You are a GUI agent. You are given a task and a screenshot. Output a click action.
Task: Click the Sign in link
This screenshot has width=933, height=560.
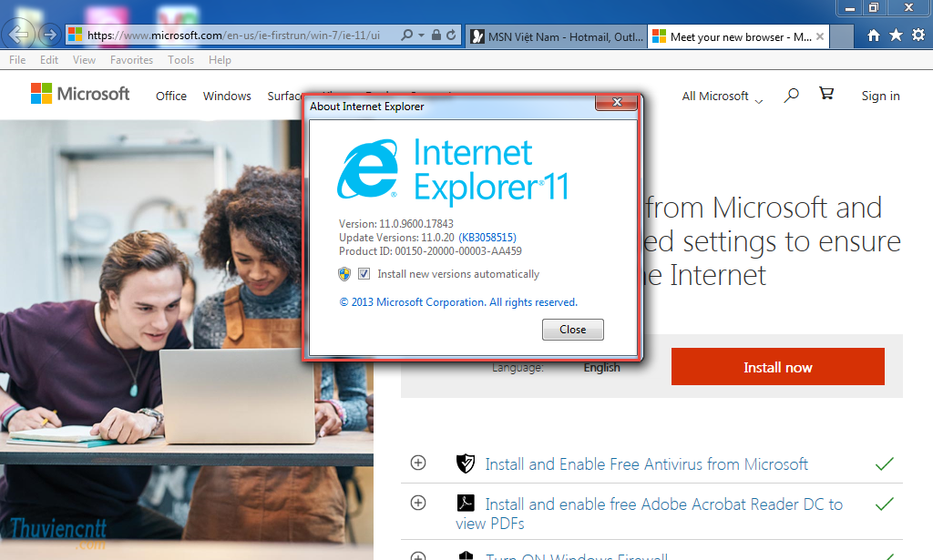[x=880, y=96]
